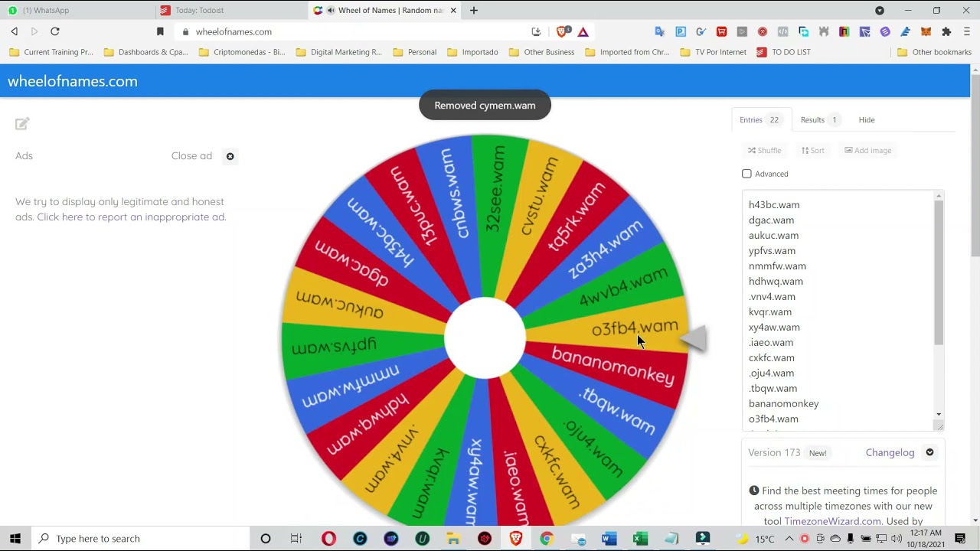Open the Digital Marketing R... bookmark folder

[338, 52]
